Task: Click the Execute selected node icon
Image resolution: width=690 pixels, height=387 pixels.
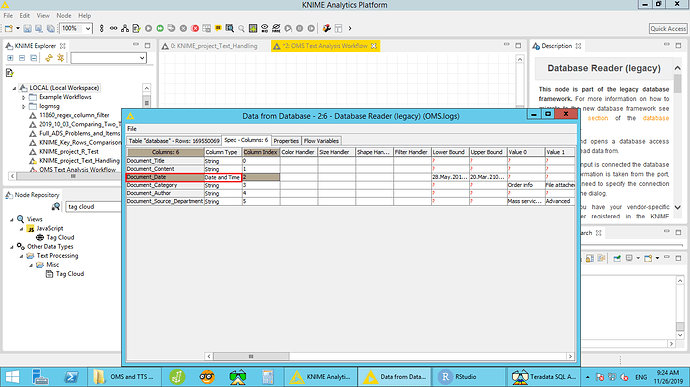Action: [149, 28]
